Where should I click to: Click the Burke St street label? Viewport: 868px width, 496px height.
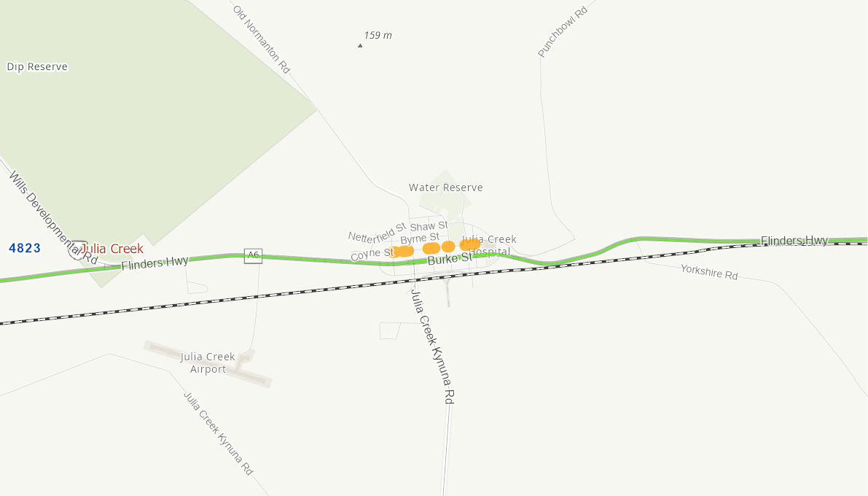click(450, 258)
